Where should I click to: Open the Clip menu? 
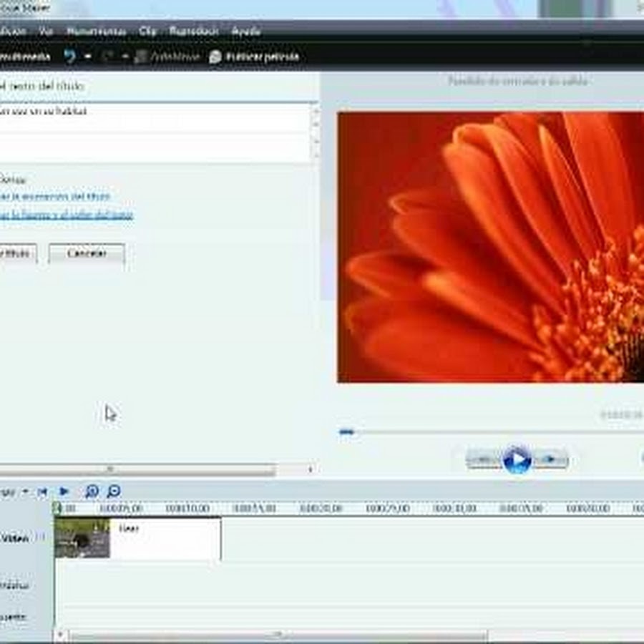pos(148,31)
